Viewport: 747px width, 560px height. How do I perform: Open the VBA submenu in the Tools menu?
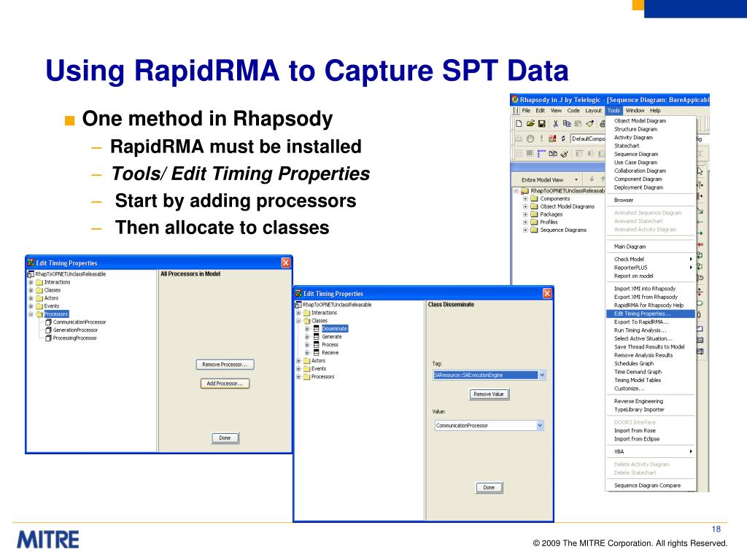(x=650, y=451)
